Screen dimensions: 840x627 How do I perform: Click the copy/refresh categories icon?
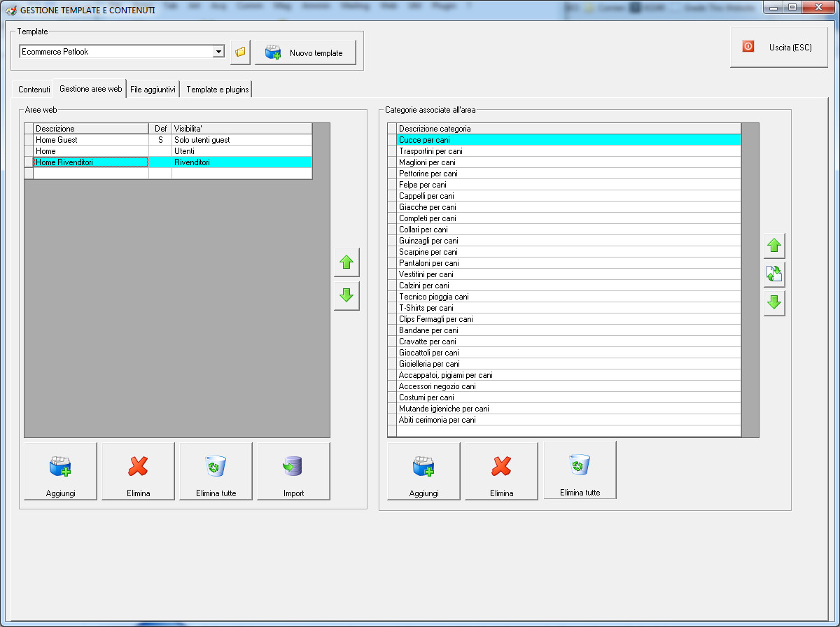774,274
